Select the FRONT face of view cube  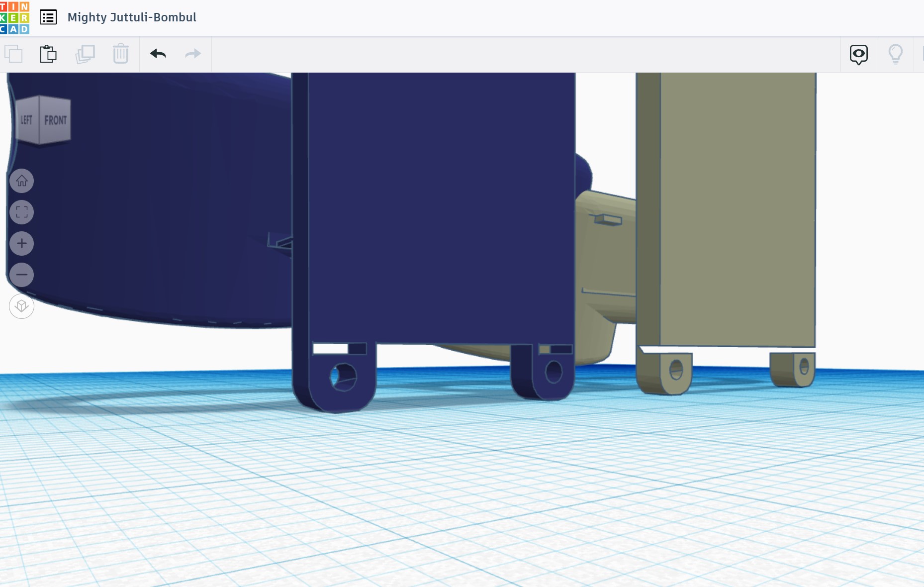point(55,120)
